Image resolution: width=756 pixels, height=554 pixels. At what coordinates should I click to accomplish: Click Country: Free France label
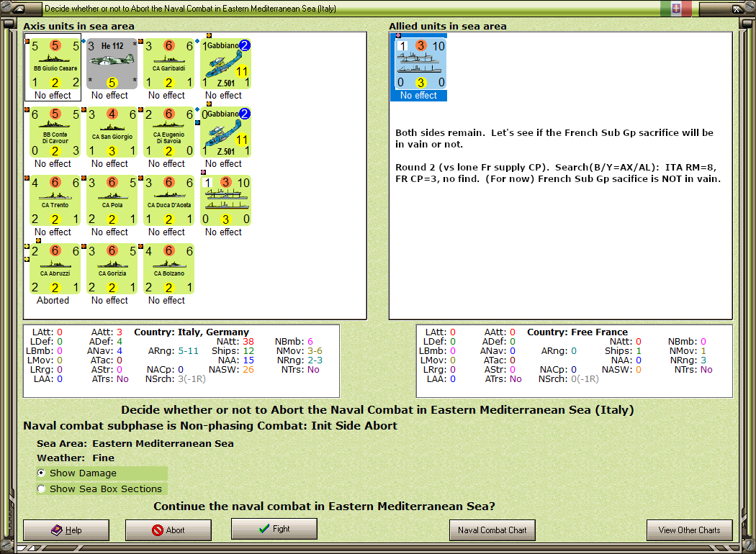click(577, 332)
